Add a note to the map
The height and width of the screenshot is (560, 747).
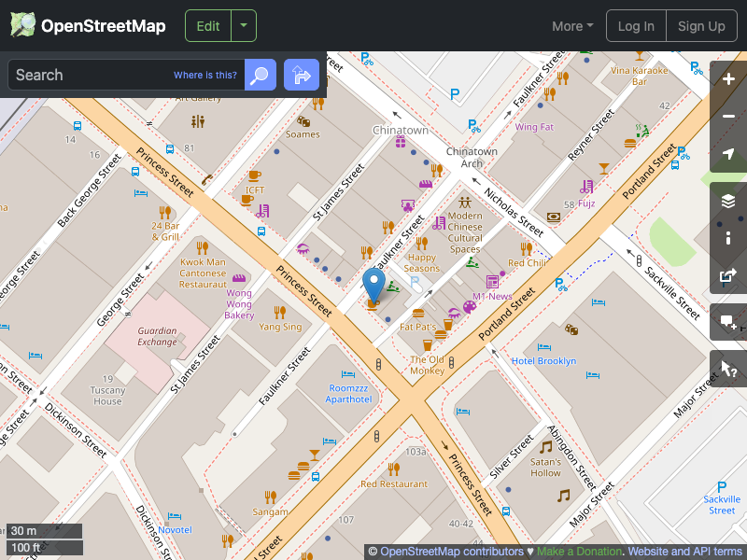tap(727, 321)
